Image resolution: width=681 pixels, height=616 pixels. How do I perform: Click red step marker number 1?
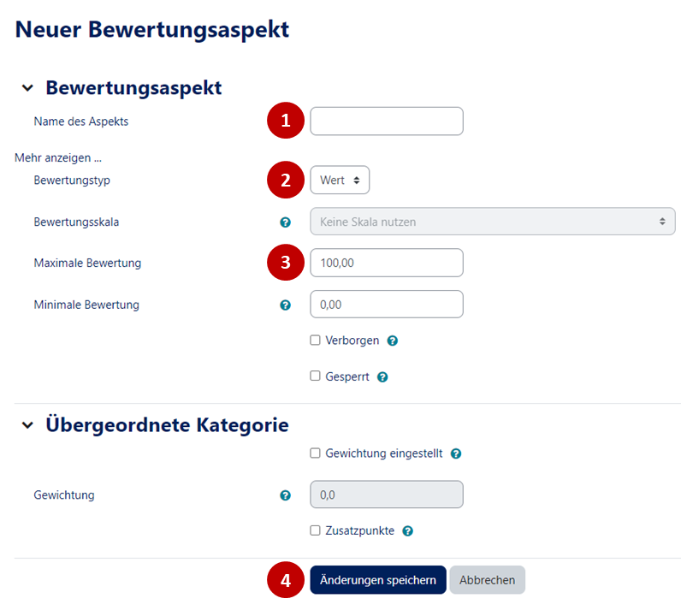tap(285, 121)
